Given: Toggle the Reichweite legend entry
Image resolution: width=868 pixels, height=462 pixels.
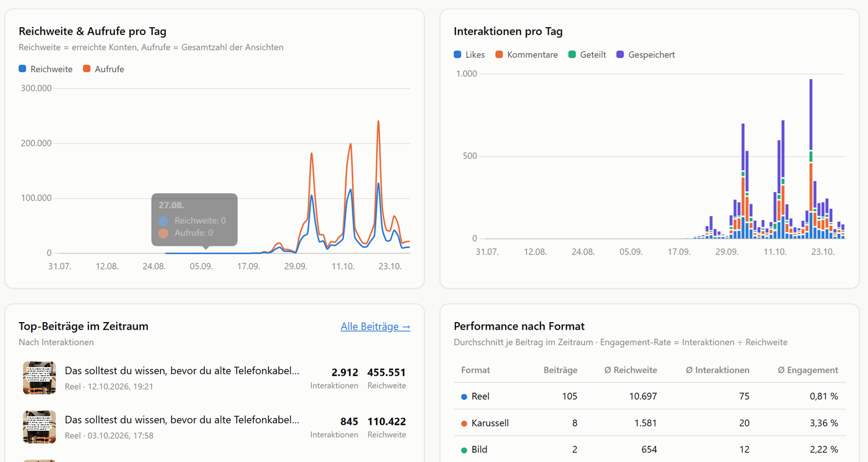Looking at the screenshot, I should pyautogui.click(x=46, y=69).
